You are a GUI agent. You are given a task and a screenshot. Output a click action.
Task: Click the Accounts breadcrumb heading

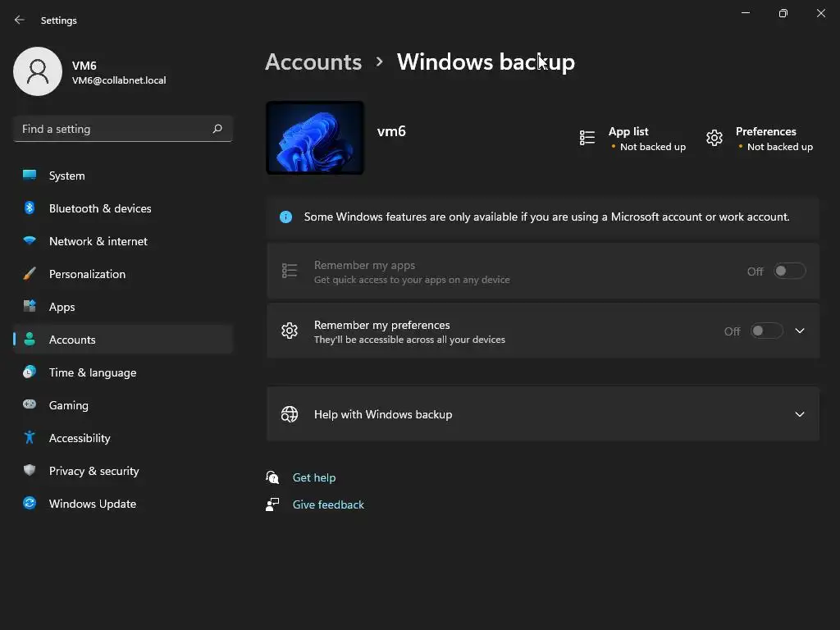coord(313,62)
